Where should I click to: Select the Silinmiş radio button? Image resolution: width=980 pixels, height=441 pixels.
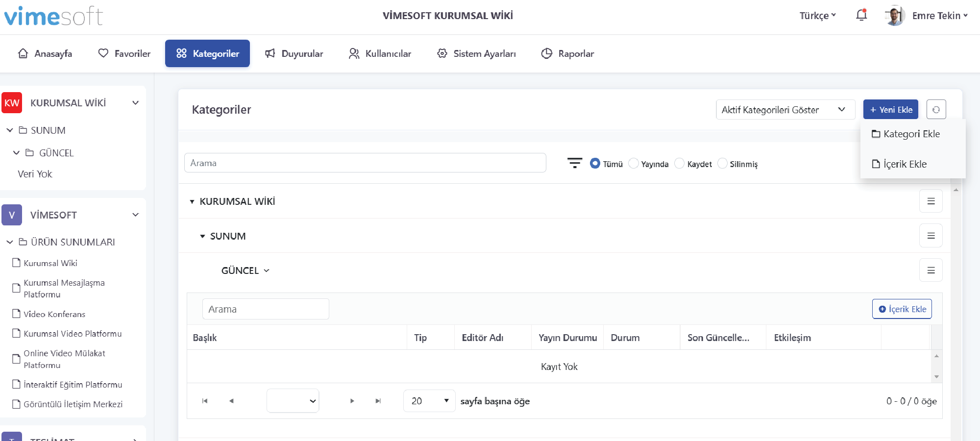coord(722,163)
